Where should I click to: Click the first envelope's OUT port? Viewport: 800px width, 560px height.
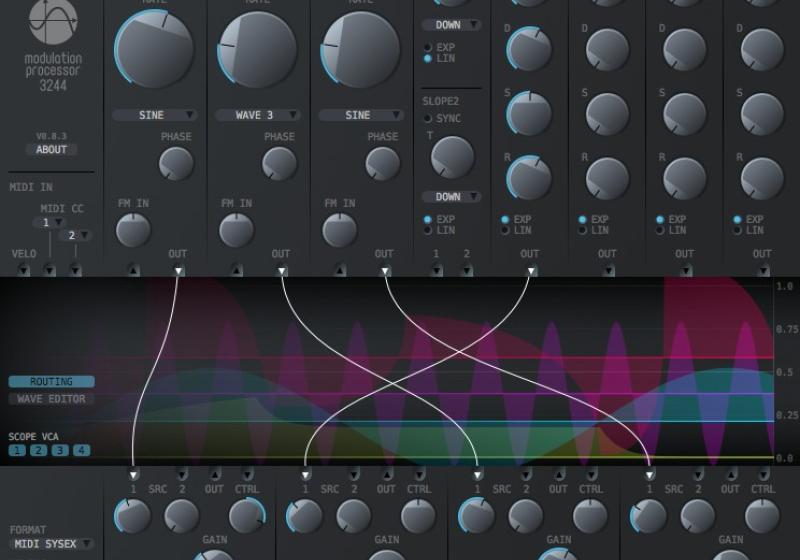pyautogui.click(x=530, y=270)
